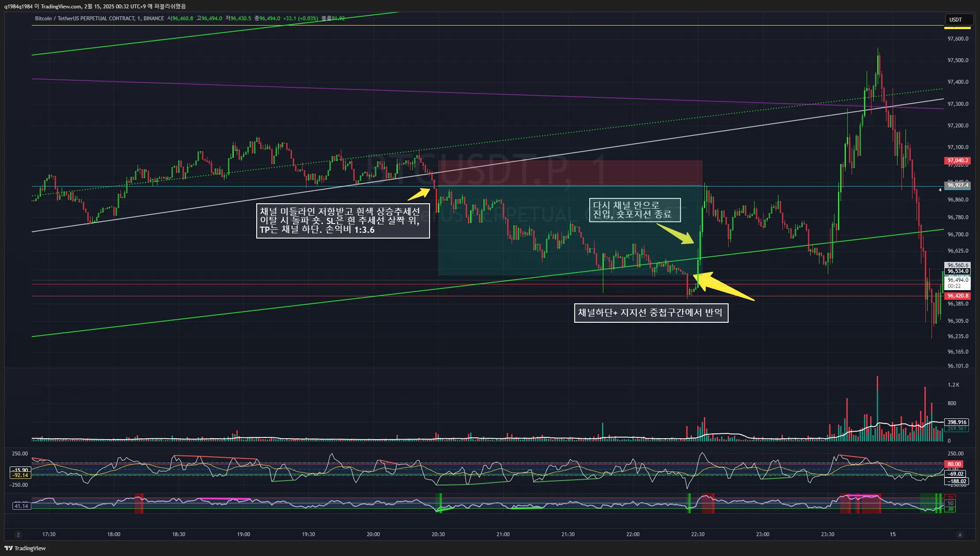Click the 17:30 time axis label
The image size is (980, 556).
point(49,534)
